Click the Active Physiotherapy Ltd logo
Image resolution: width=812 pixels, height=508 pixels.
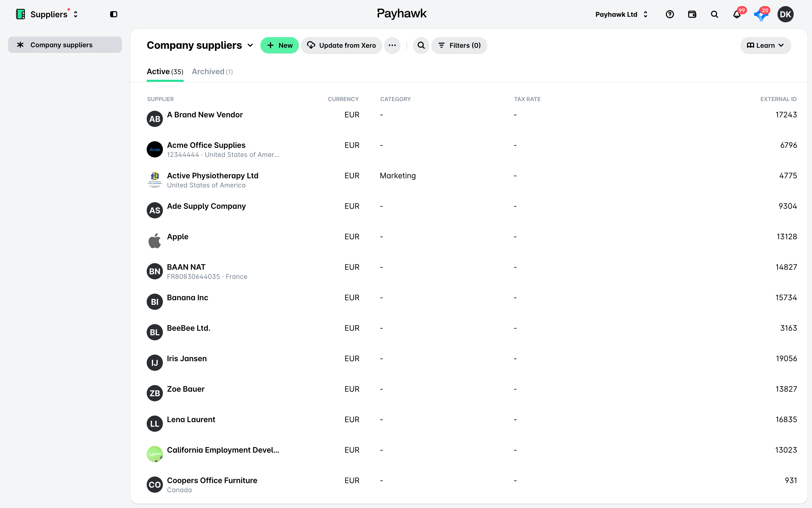click(155, 180)
